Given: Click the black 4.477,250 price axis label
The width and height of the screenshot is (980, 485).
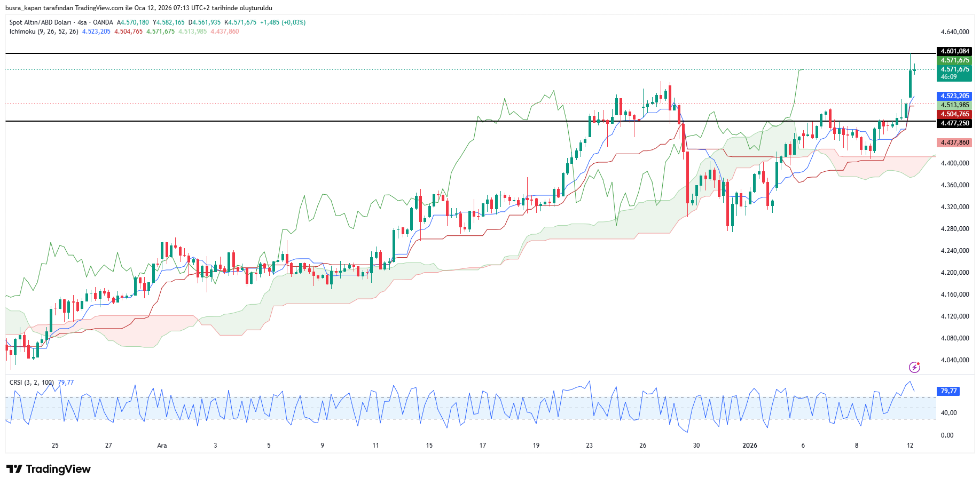Looking at the screenshot, I should (954, 123).
